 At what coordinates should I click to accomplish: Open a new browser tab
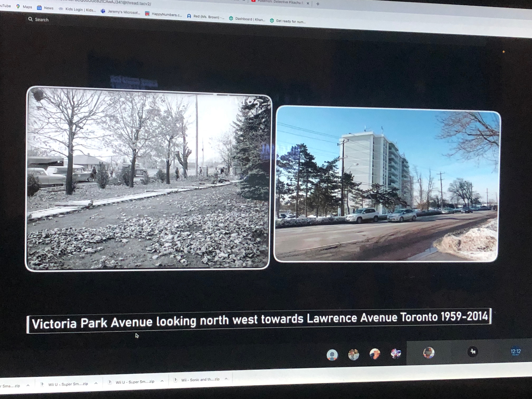(318, 4)
